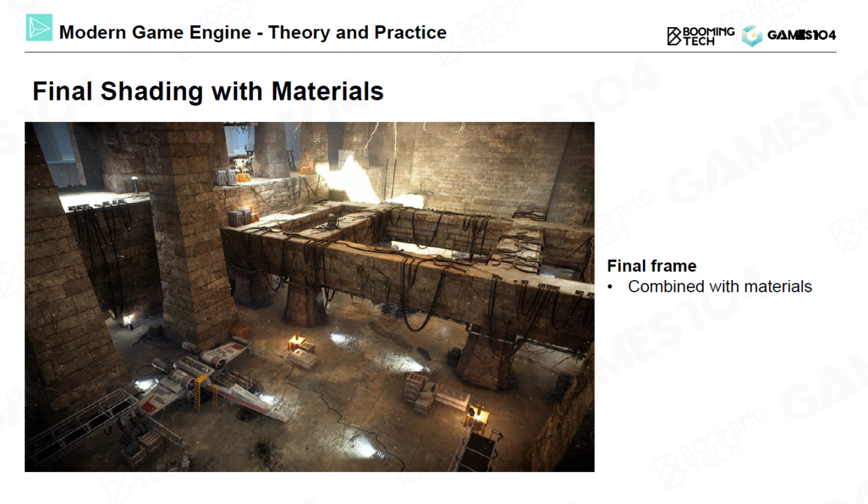This screenshot has height=504, width=868.
Task: Click the 'Combined with materials' bullet text
Action: pos(719,286)
